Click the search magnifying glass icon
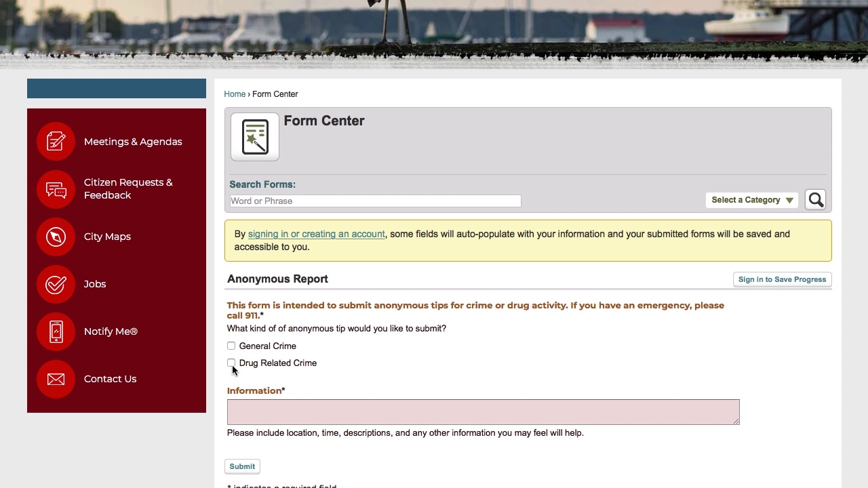This screenshot has width=868, height=488. pos(815,199)
